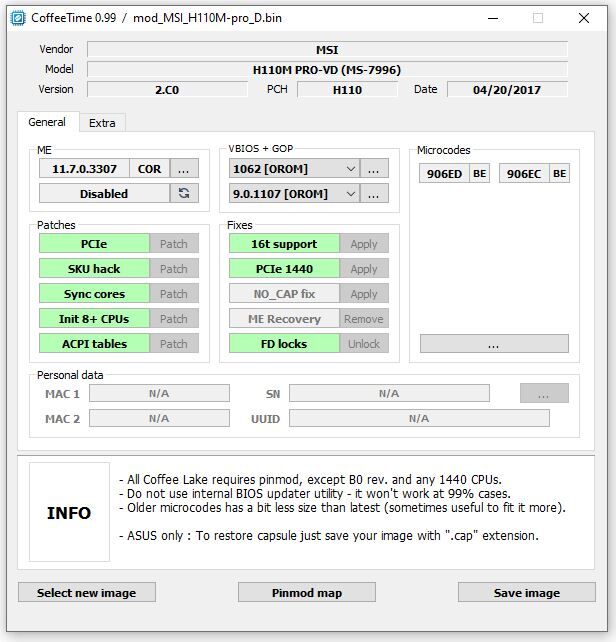Viewport: 616px width, 642px height.
Task: Click the ME refresh icon button
Action: click(184, 193)
